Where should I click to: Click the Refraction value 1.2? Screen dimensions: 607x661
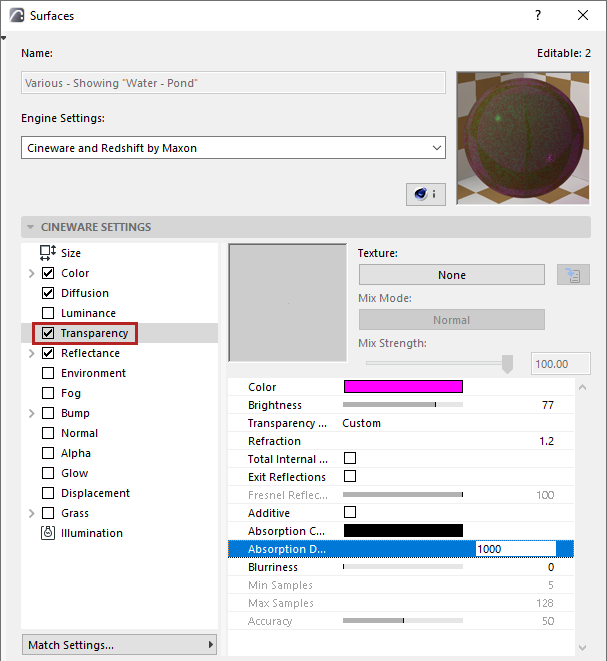[546, 441]
